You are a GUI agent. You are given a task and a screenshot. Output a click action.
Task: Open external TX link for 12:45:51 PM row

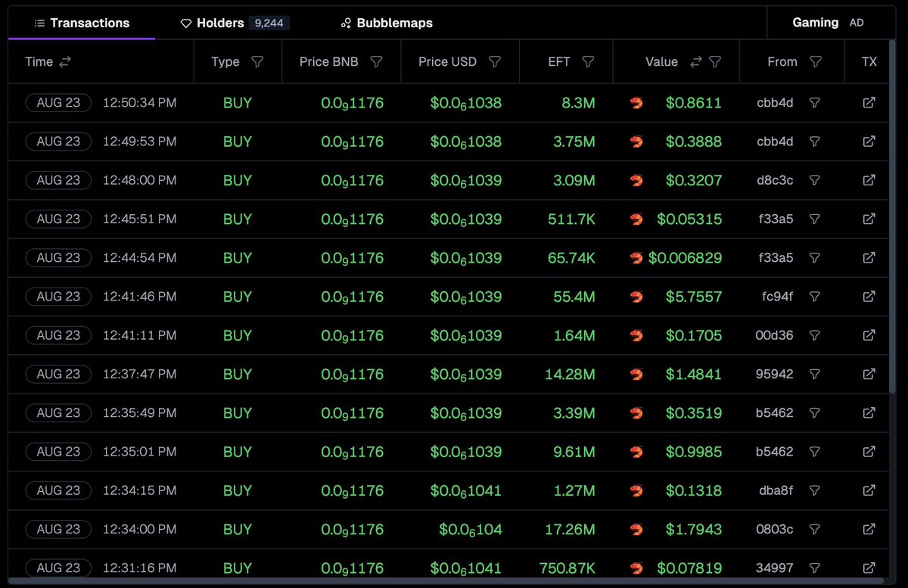click(x=869, y=219)
